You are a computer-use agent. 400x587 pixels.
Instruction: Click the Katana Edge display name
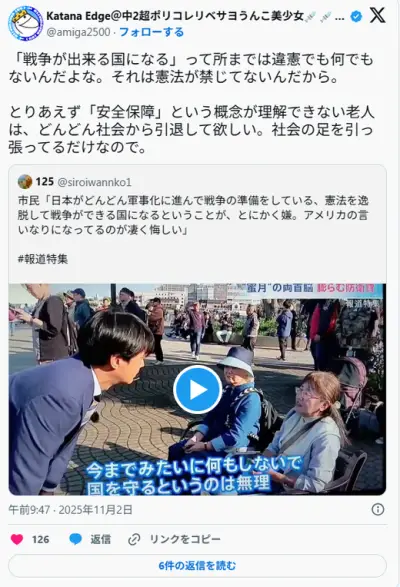point(175,16)
